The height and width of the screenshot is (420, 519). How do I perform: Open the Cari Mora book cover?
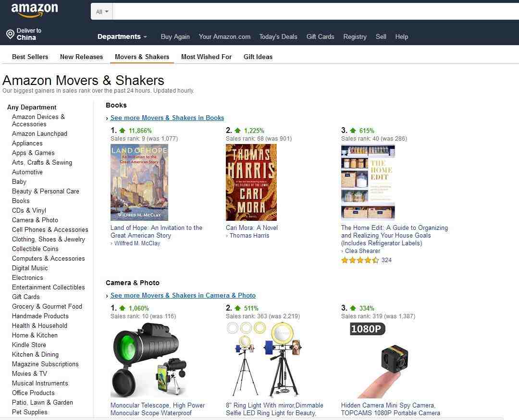click(251, 182)
